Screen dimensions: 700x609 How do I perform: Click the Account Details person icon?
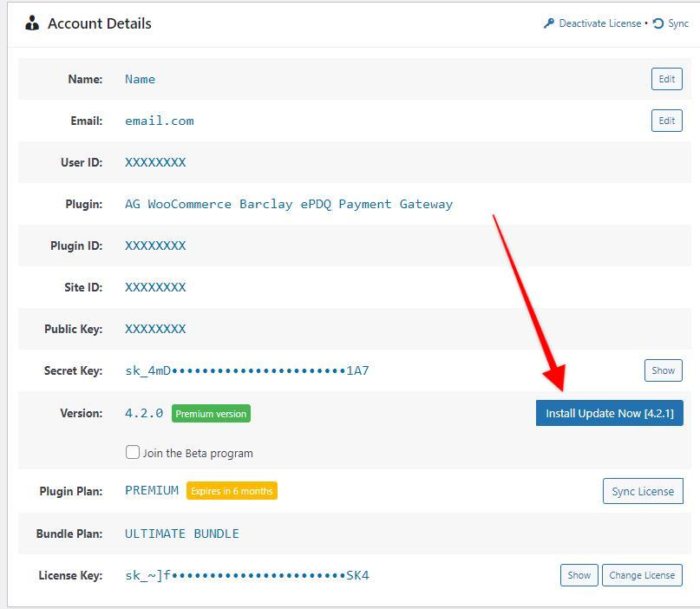pos(32,23)
